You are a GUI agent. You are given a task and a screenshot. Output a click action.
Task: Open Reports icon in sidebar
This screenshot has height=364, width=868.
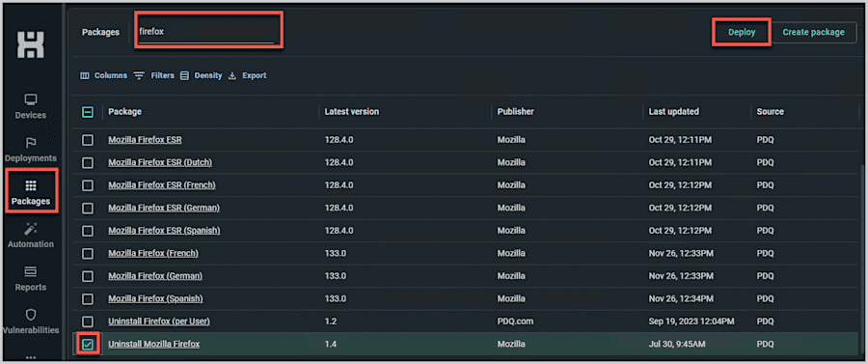click(x=31, y=271)
